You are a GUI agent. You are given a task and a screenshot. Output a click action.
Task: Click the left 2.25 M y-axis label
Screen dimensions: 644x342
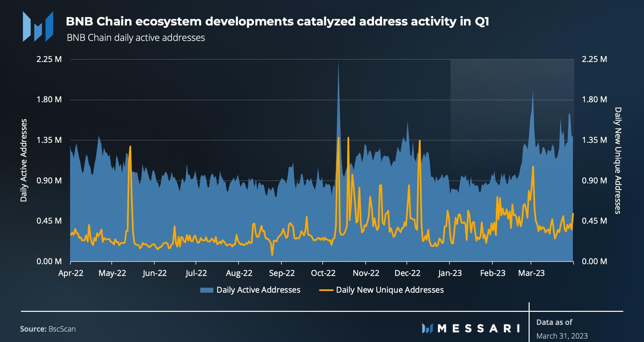click(x=49, y=59)
